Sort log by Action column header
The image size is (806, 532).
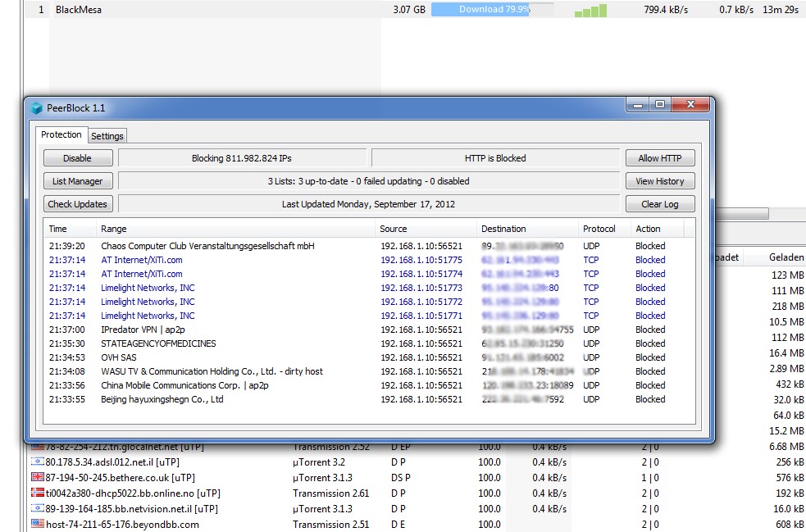tap(648, 229)
